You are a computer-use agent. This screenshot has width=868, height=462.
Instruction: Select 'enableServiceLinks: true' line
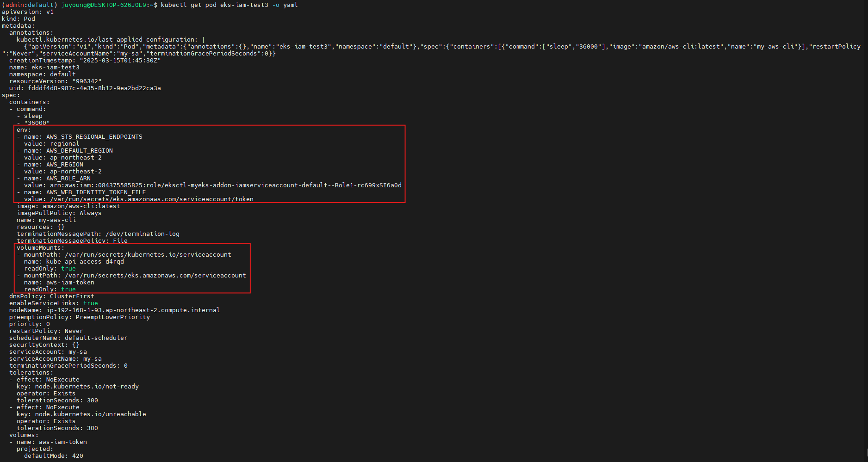pos(54,303)
